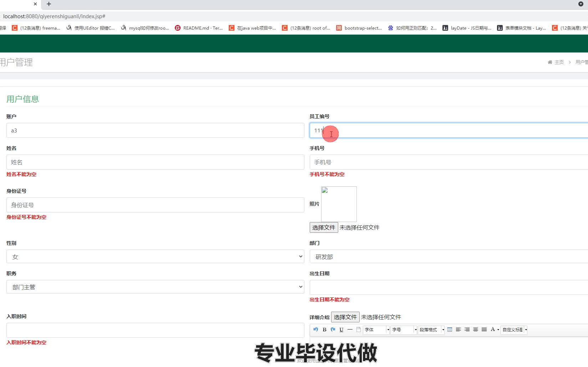Open the freema... bookmark
Screen dimensions: 588x367
pyautogui.click(x=36, y=28)
